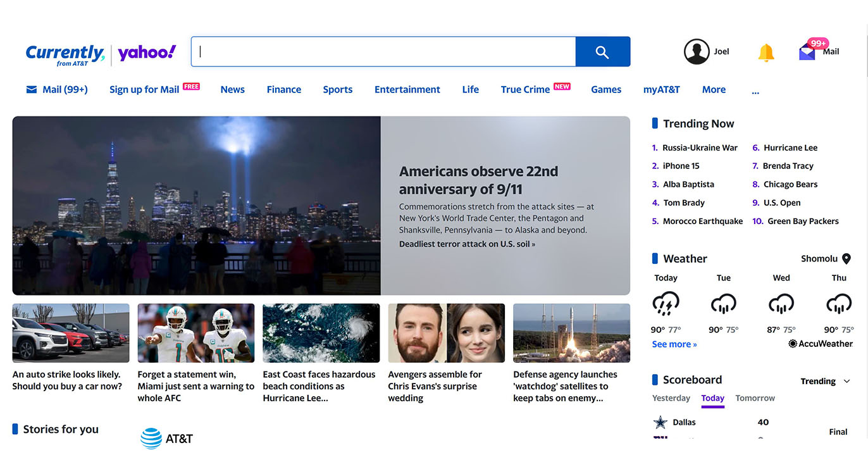Open trending topic U.S. Open
The image size is (868, 462).
(782, 203)
